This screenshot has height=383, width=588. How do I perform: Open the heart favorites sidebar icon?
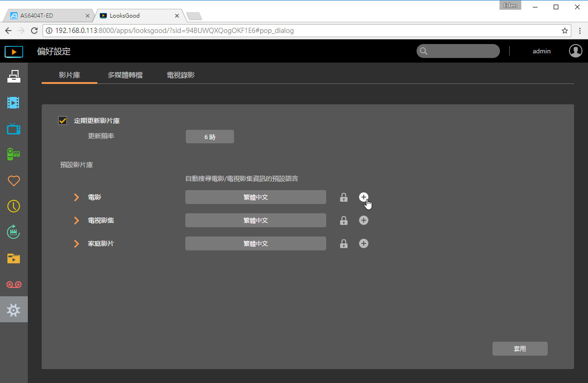(13, 180)
